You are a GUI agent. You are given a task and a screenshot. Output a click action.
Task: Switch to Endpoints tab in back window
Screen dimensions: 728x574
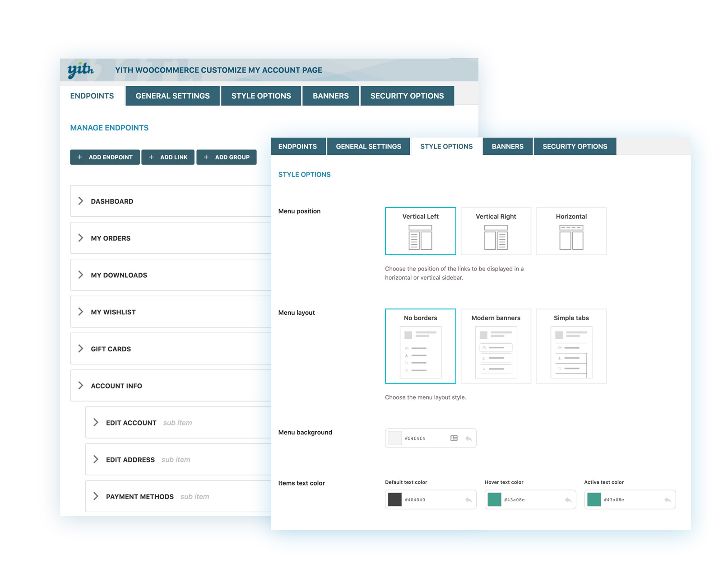[x=92, y=96]
